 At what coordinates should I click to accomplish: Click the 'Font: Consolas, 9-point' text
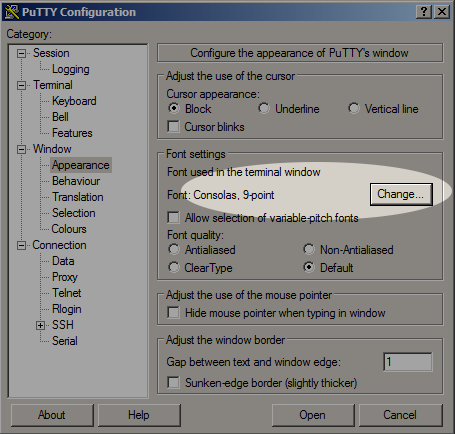221,195
